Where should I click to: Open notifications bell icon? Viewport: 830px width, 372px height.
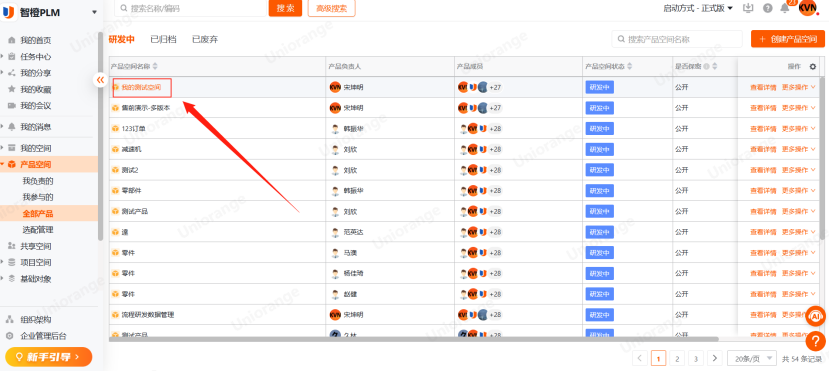pos(784,8)
